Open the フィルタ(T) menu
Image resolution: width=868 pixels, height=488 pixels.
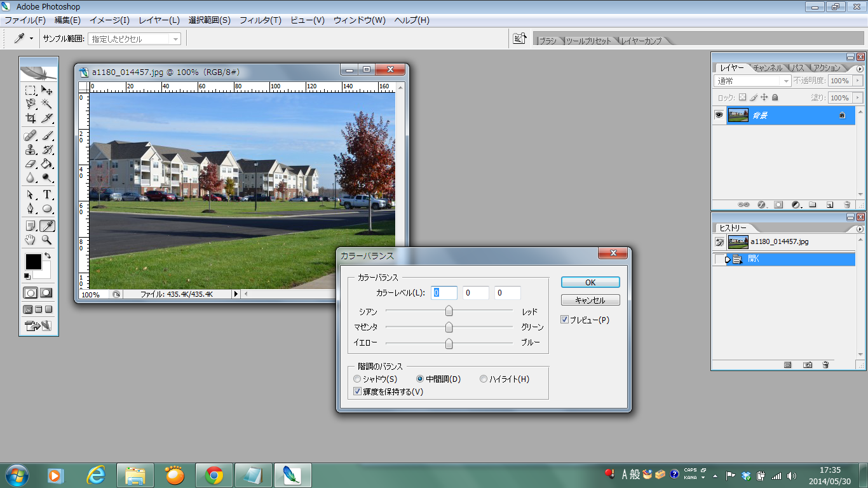260,20
